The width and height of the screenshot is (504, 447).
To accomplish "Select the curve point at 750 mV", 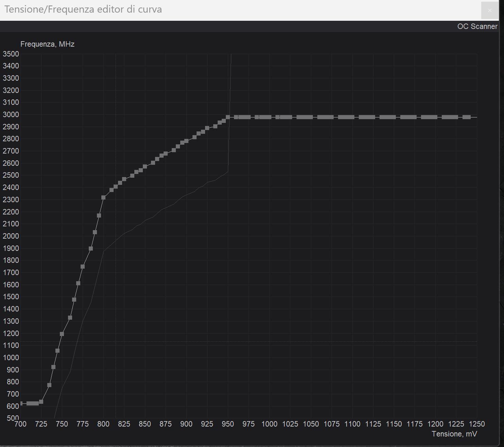I will pyautogui.click(x=62, y=334).
